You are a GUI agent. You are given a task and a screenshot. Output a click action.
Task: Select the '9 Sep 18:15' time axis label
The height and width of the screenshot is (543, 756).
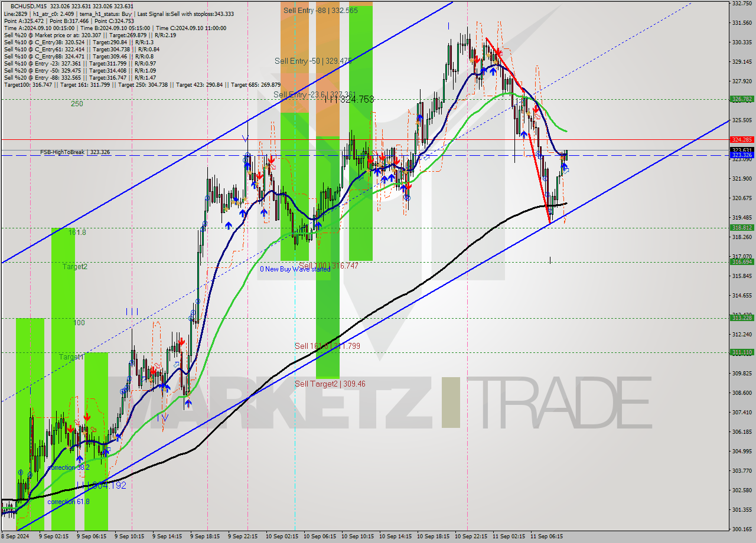205,537
